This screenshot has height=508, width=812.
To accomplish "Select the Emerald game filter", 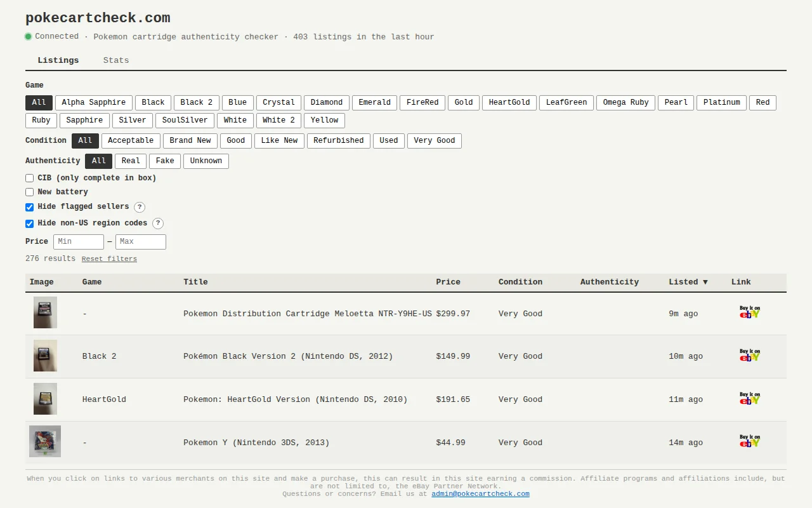I will point(375,103).
